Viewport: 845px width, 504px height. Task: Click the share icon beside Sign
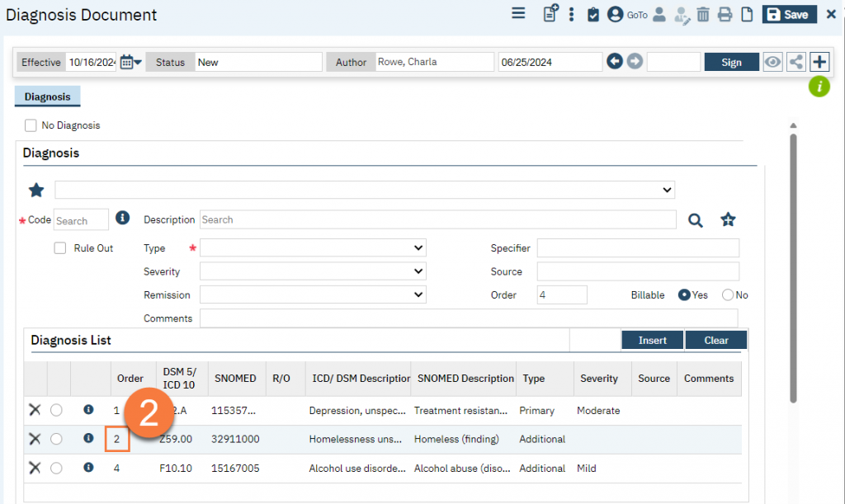(x=796, y=62)
